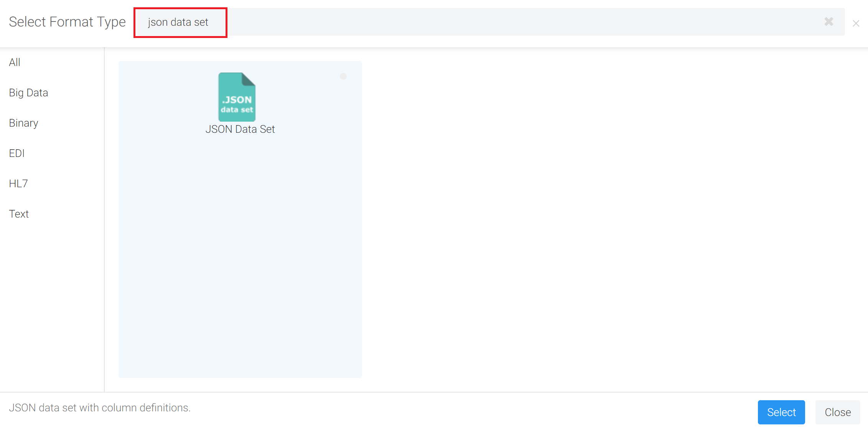The width and height of the screenshot is (868, 429).
Task: Click the empty sidebar space below Text
Action: pyautogui.click(x=52, y=307)
